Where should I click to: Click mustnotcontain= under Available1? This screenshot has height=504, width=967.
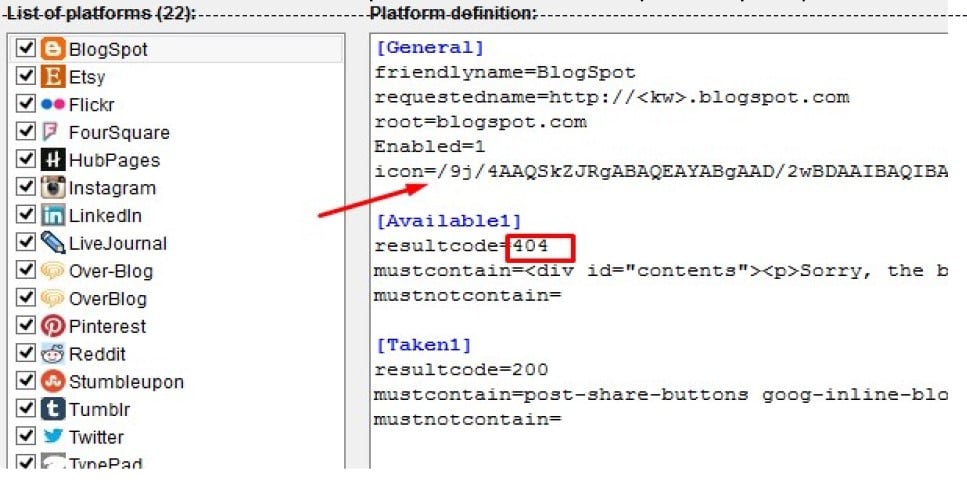coord(467,295)
